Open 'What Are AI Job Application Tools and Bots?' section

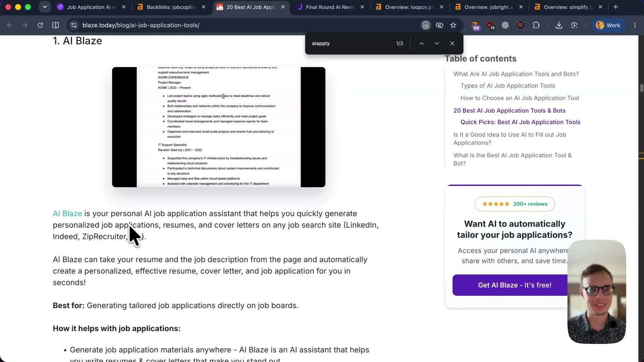[516, 74]
